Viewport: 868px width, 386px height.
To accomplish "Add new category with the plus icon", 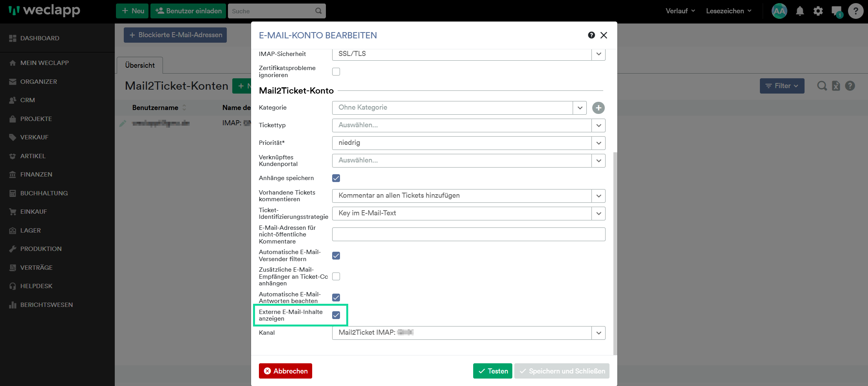I will point(598,108).
